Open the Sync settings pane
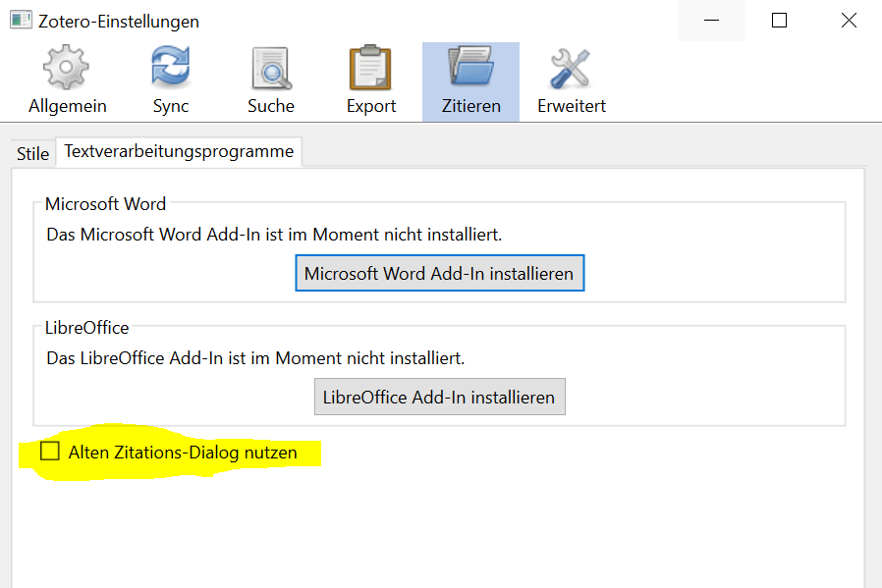Image resolution: width=882 pixels, height=588 pixels. click(171, 81)
